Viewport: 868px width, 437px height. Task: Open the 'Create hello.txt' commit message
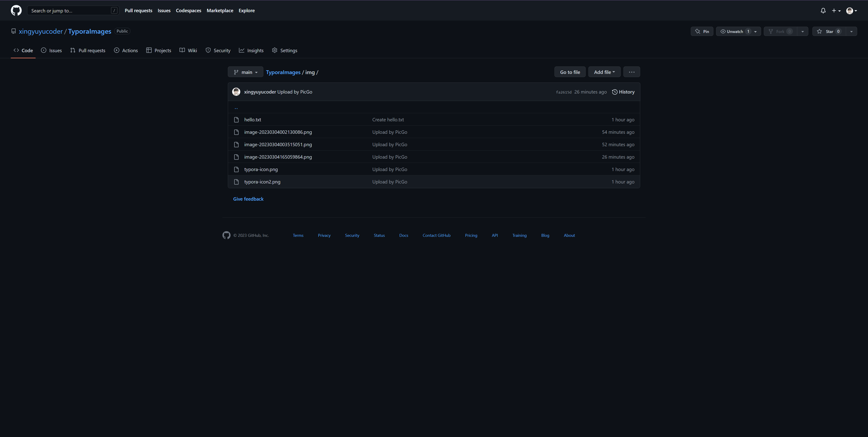click(x=388, y=120)
